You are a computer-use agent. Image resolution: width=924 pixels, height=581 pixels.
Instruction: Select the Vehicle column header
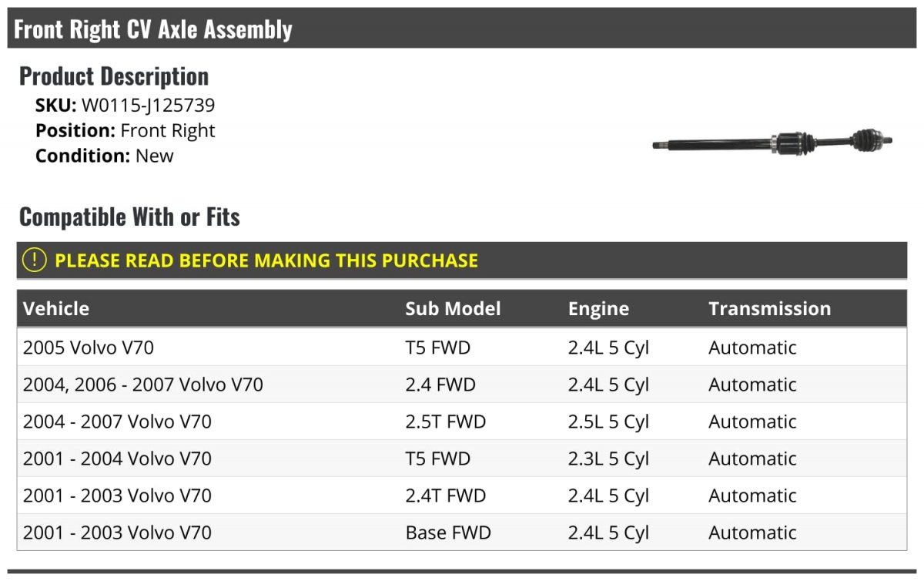click(x=56, y=309)
